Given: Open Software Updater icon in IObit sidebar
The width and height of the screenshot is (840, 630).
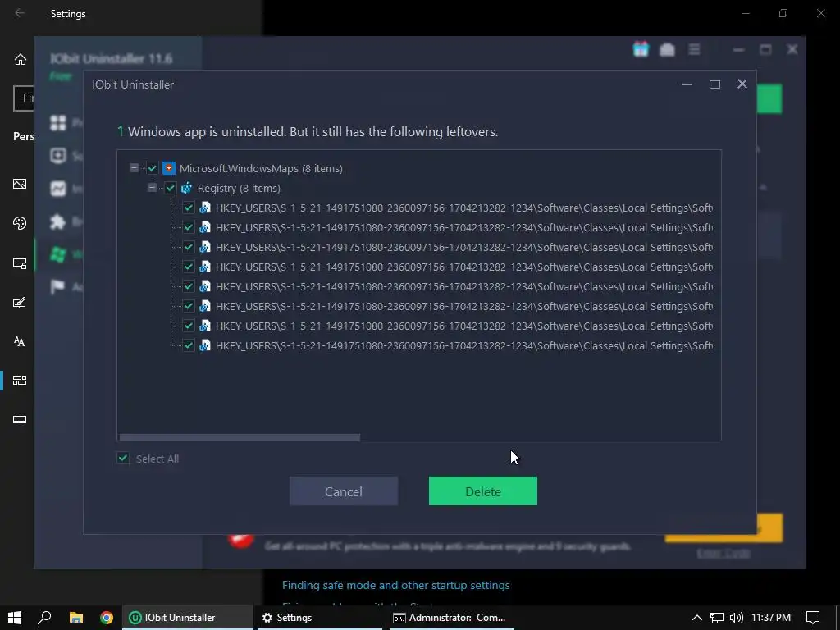Looking at the screenshot, I should tap(58, 155).
